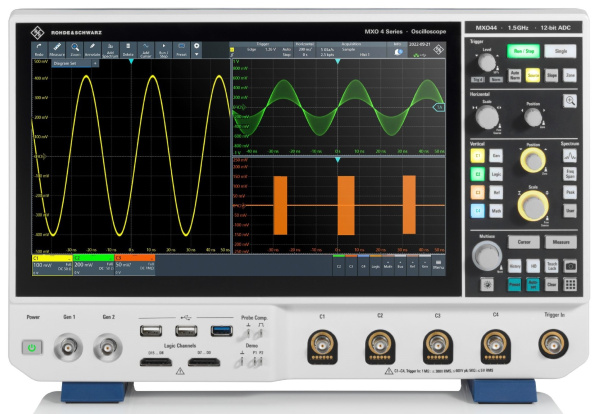Screen dimensions: 600x414
Task: Click the Delete icon in the toolbar
Action: click(126, 48)
